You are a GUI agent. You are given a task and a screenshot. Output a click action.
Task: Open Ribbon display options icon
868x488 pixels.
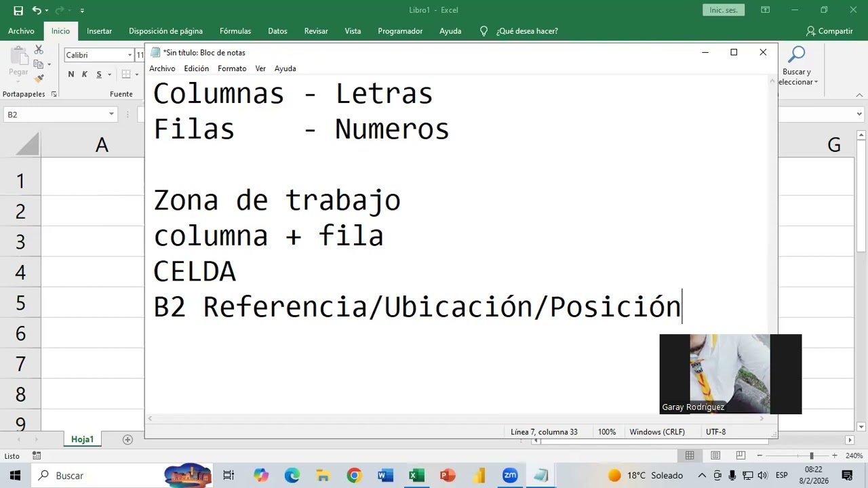[x=766, y=10]
